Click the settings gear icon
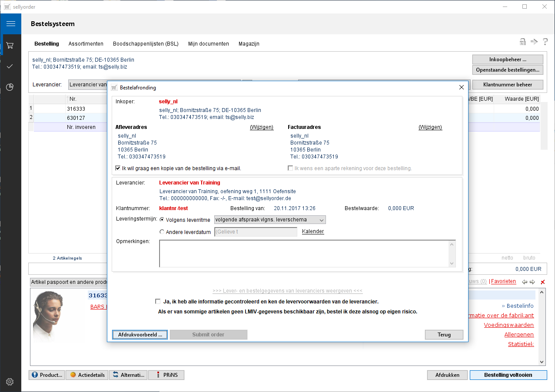 pyautogui.click(x=10, y=382)
